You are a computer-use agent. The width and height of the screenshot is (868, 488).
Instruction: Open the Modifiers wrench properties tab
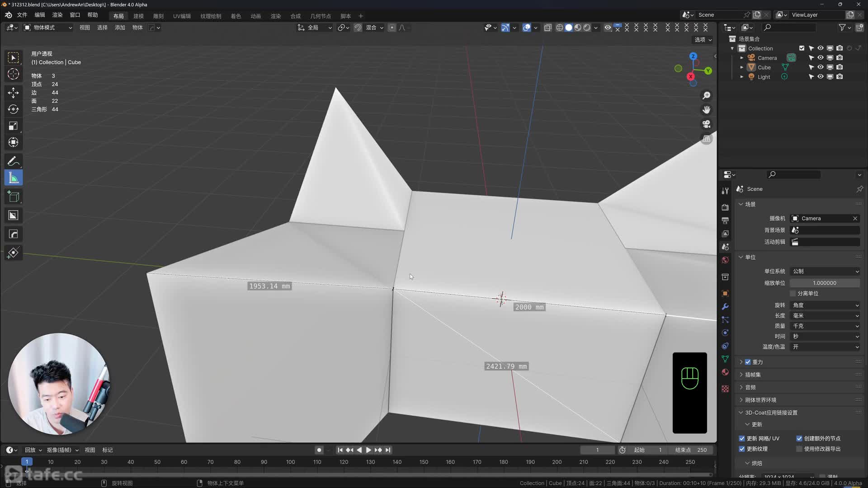[725, 307]
